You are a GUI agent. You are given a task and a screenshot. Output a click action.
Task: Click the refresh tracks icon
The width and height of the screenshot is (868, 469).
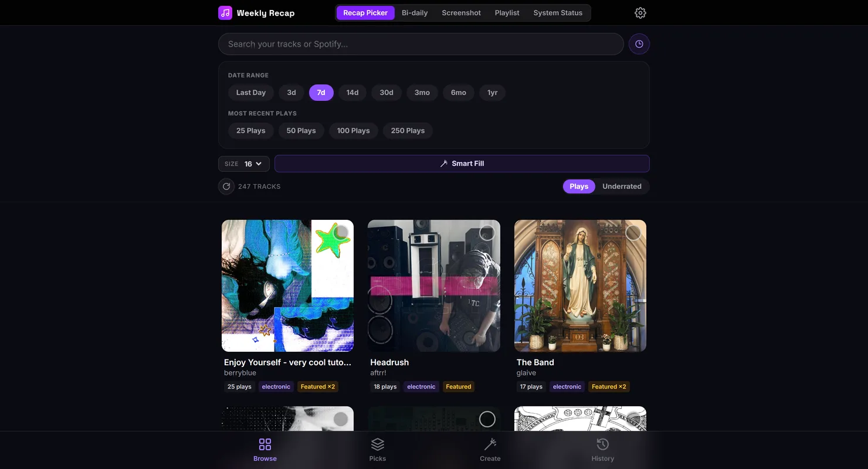click(x=226, y=186)
